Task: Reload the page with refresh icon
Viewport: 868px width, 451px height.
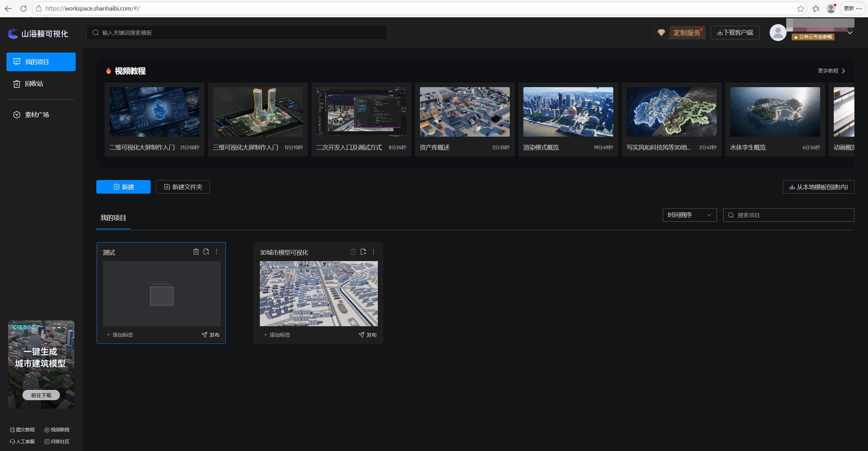Action: [23, 8]
